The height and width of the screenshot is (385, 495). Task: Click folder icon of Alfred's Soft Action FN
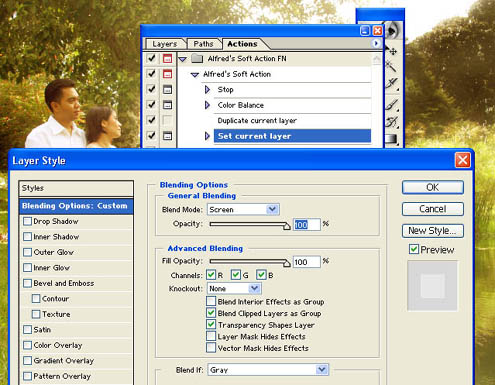pyautogui.click(x=197, y=59)
